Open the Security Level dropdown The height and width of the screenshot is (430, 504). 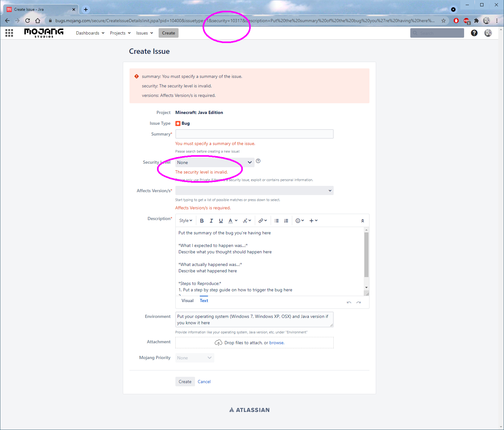point(215,162)
